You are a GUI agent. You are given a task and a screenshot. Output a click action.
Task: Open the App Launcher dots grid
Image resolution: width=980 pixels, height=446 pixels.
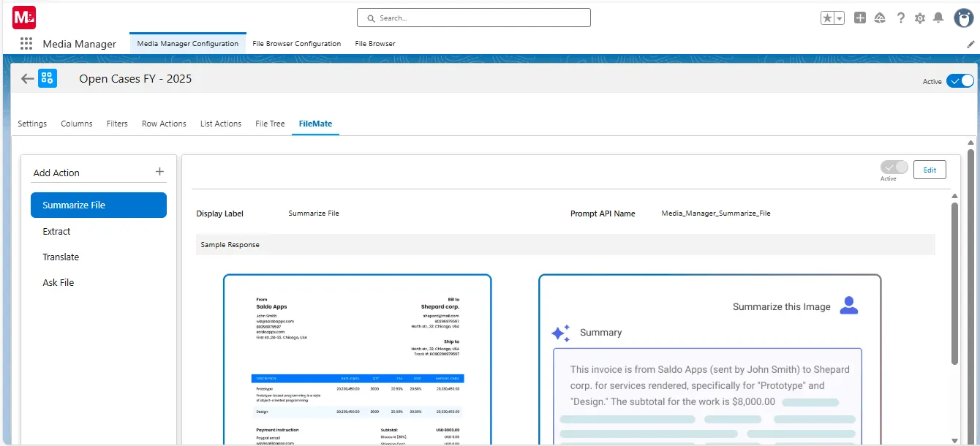coord(26,44)
